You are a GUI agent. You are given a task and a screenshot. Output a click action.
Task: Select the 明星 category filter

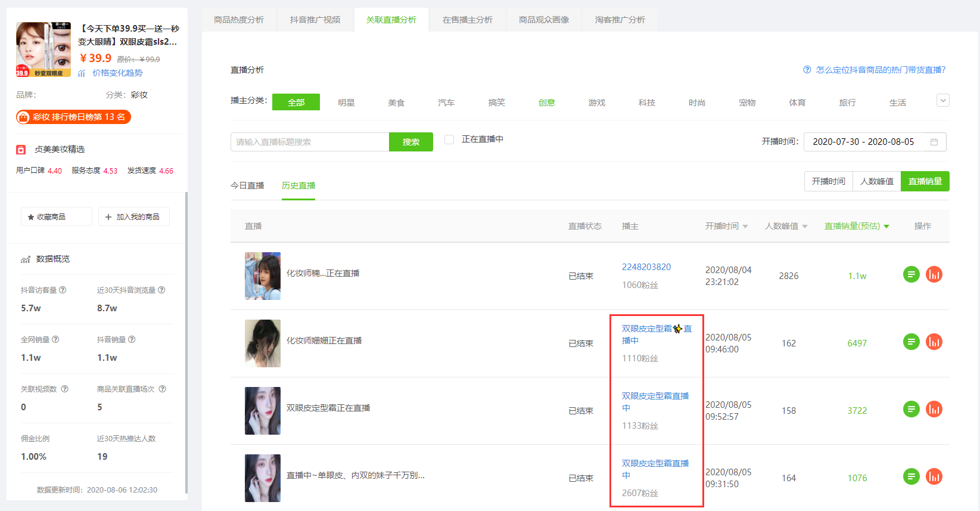tap(346, 103)
